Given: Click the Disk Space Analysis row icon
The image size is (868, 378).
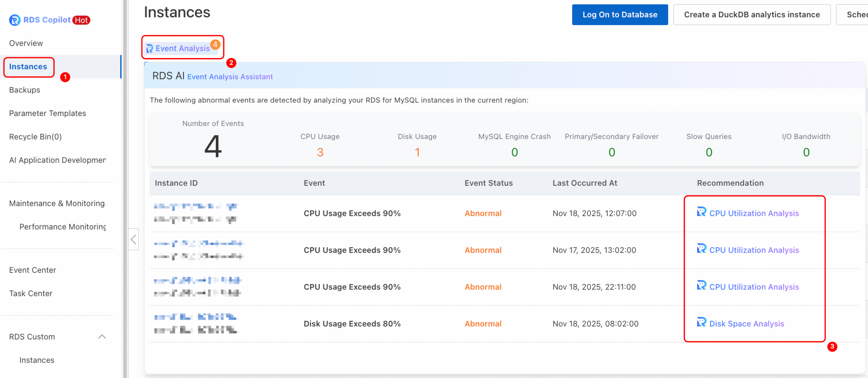Looking at the screenshot, I should pos(701,322).
